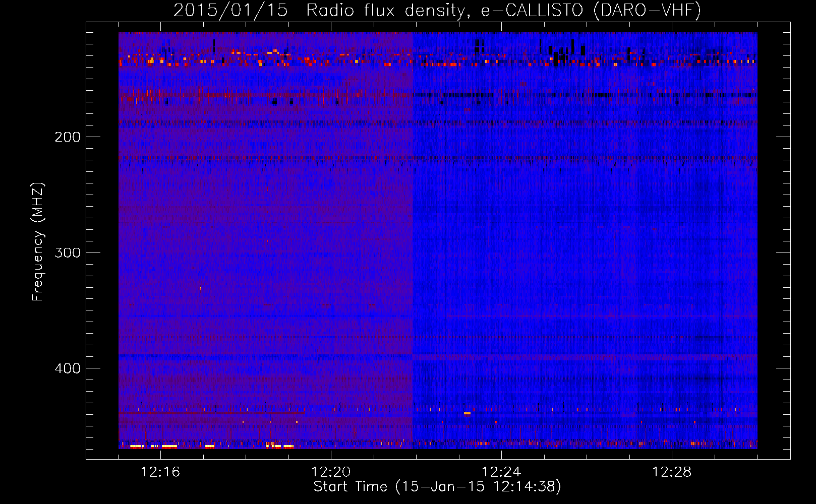This screenshot has height=504, width=816.
Task: Click the 12:16 time axis label
Action: (x=160, y=472)
